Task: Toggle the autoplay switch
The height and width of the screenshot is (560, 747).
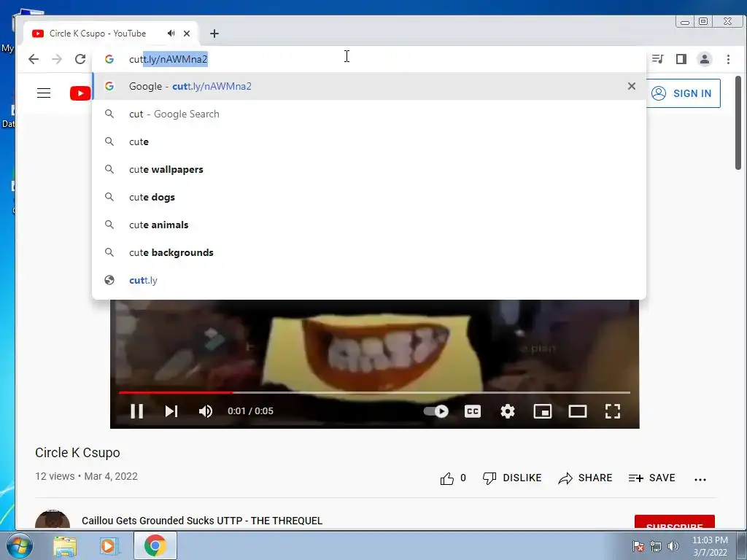Action: tap(436, 411)
